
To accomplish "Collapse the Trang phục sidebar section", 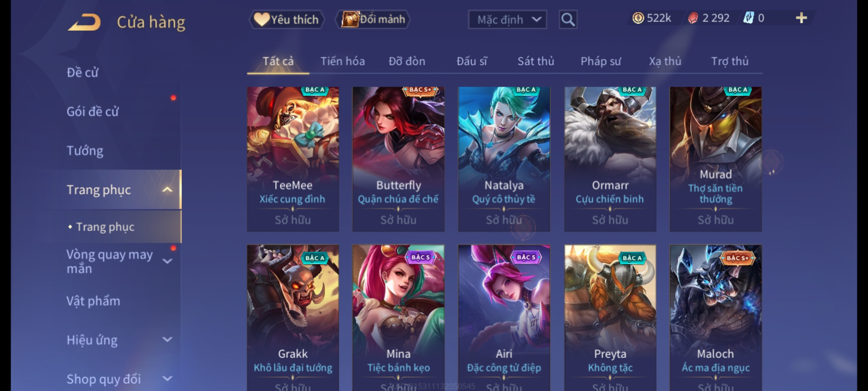I will (x=167, y=190).
